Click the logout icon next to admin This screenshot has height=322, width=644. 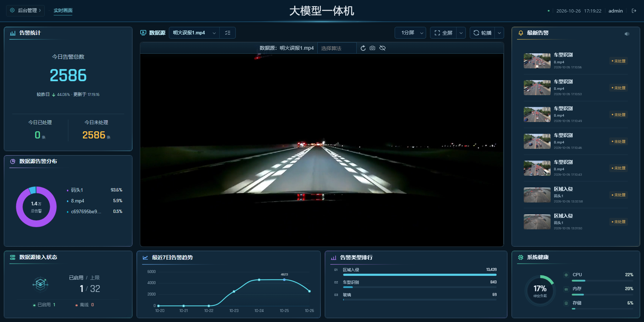point(634,11)
